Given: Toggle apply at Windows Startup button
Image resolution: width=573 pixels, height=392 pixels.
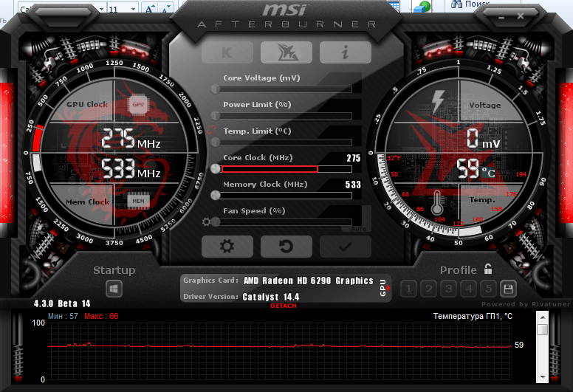Looking at the screenshot, I should 114,289.
